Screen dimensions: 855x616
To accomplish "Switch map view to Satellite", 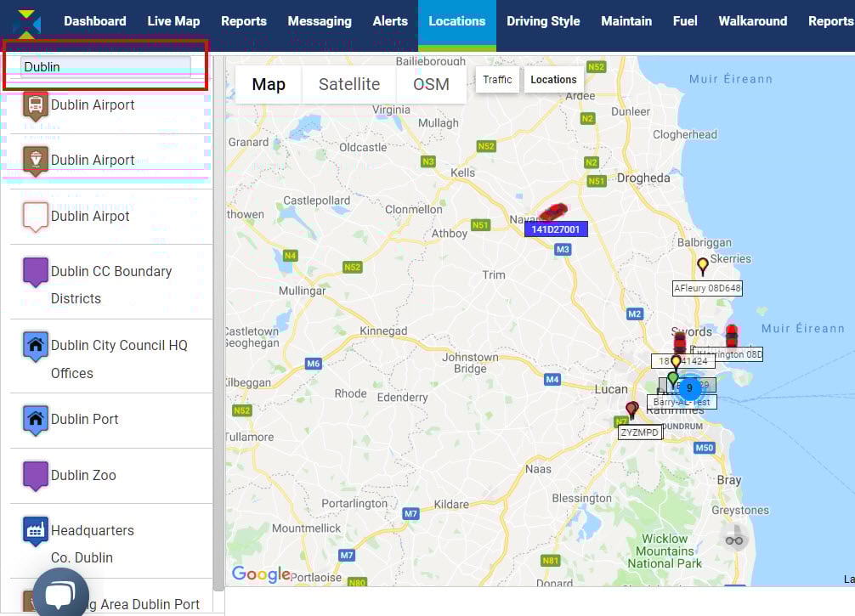I will [x=349, y=84].
